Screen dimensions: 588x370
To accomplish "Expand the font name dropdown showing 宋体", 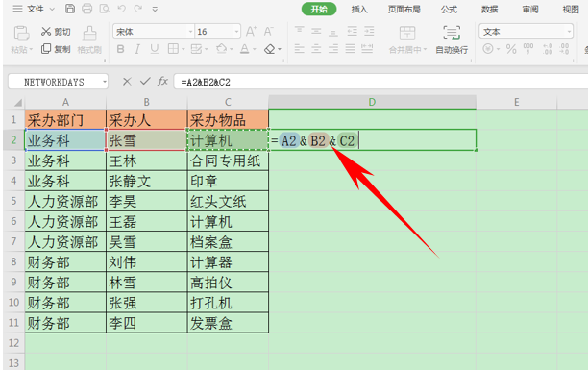I will (x=190, y=32).
